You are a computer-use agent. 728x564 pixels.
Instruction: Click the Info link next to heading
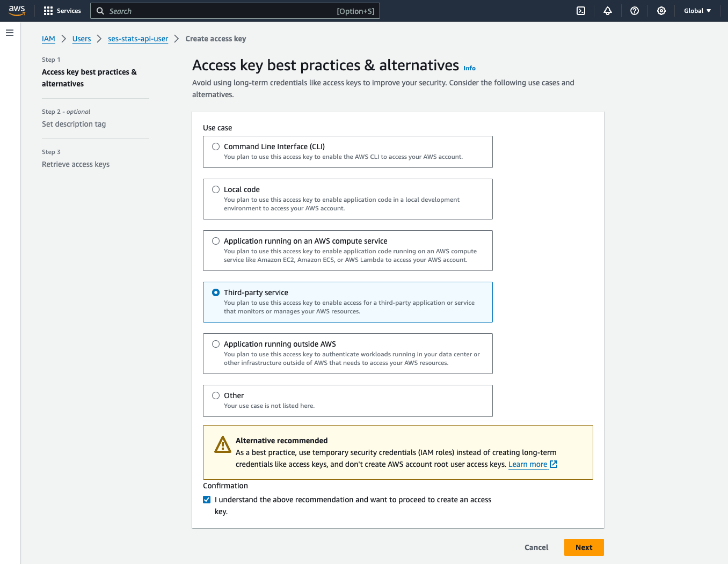tap(469, 68)
